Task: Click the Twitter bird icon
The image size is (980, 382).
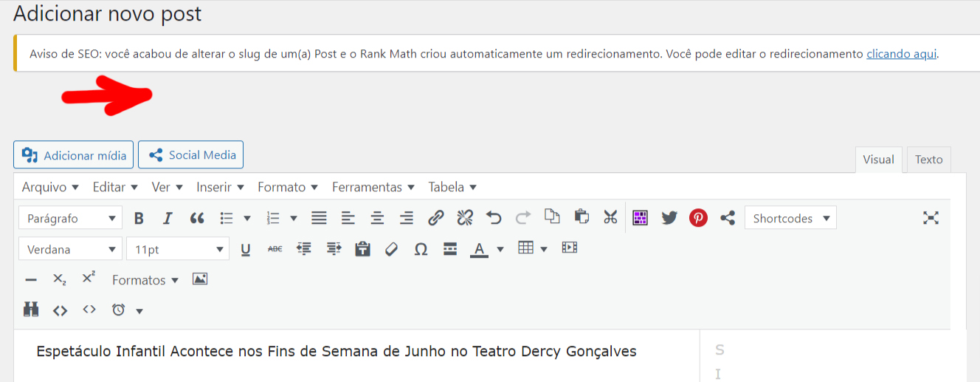Action: (669, 218)
